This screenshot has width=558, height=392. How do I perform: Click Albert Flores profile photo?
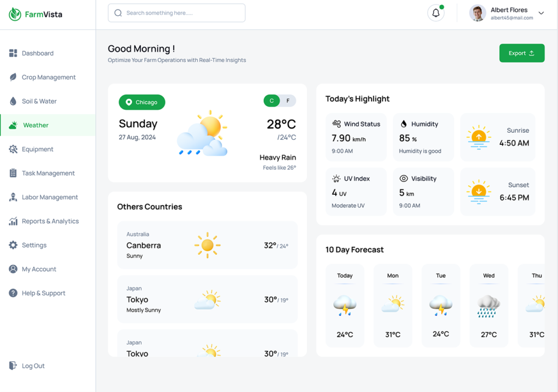477,13
